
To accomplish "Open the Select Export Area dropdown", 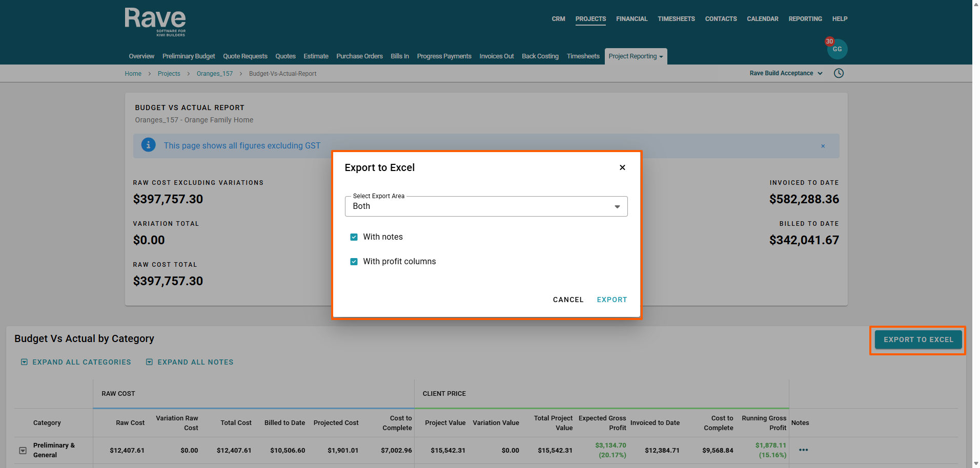I will tap(486, 206).
